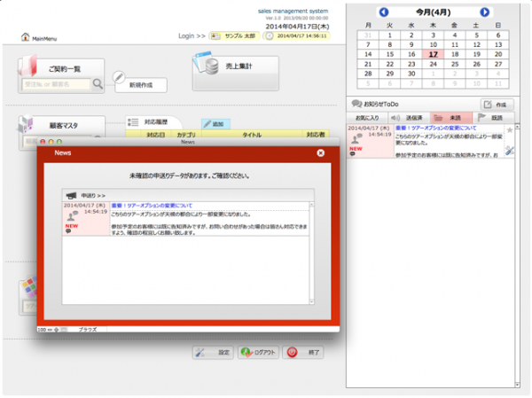The height and width of the screenshot is (398, 532).
Task: Click the user card icon beside サンプル太郎
Action: [x=215, y=36]
